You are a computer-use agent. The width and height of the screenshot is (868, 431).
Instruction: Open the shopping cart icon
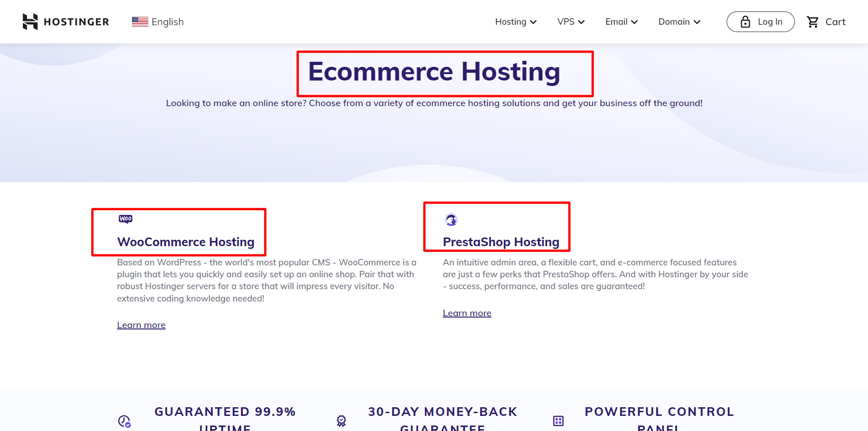tap(813, 22)
